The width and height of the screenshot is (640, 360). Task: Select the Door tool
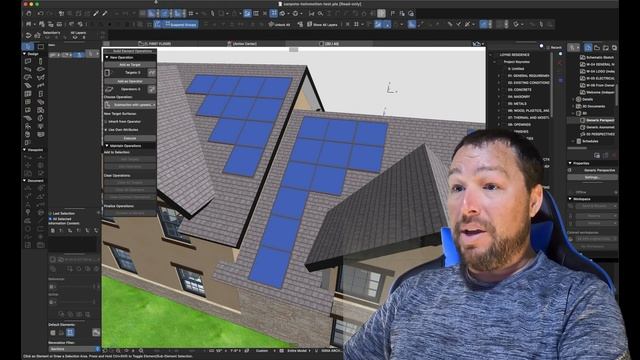(40, 94)
